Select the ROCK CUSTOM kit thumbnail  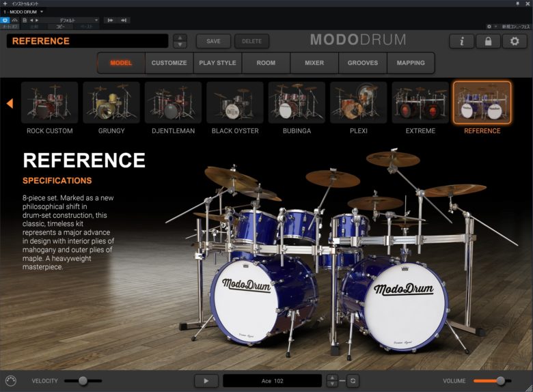click(x=50, y=102)
